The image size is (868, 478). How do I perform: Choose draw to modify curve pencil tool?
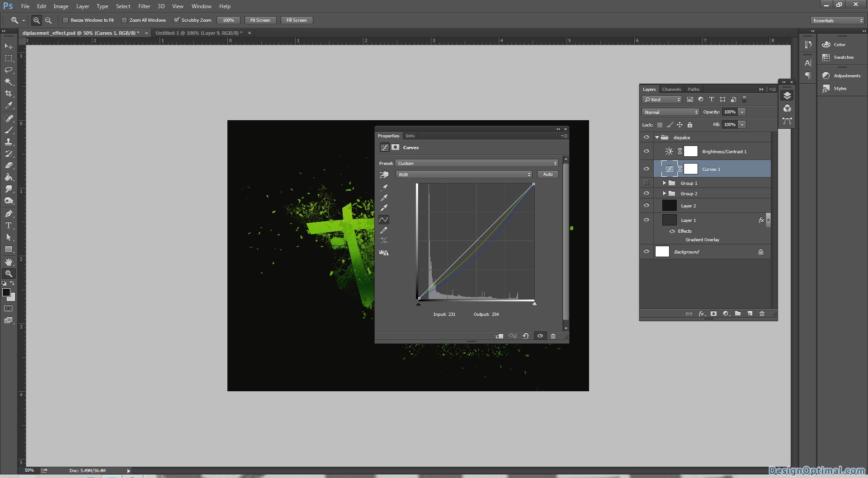point(384,230)
